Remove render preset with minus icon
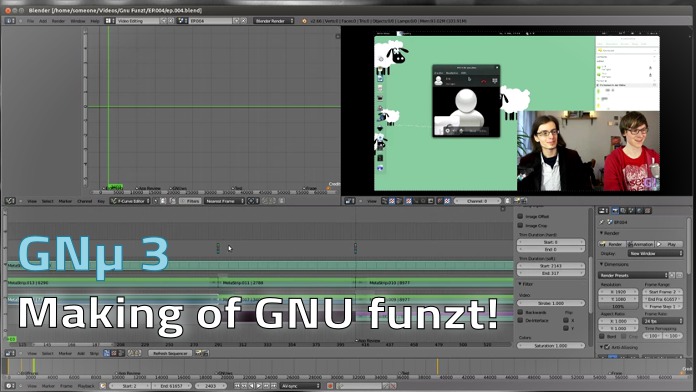696x392 pixels. [x=679, y=275]
